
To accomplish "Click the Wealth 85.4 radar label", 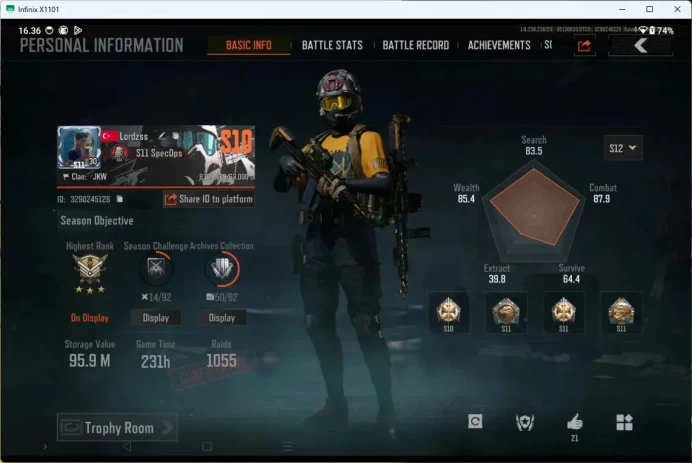I will [x=466, y=193].
